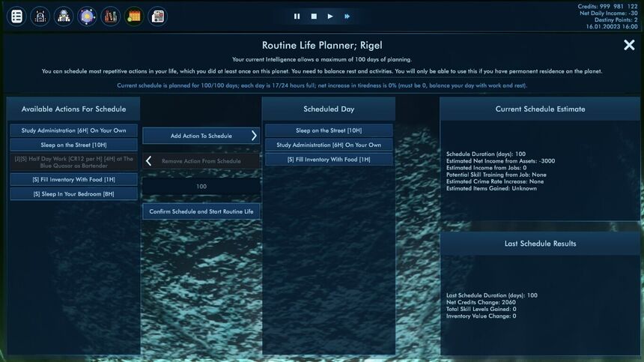
Task: Edit the schedule days field showing 100
Action: 201,186
